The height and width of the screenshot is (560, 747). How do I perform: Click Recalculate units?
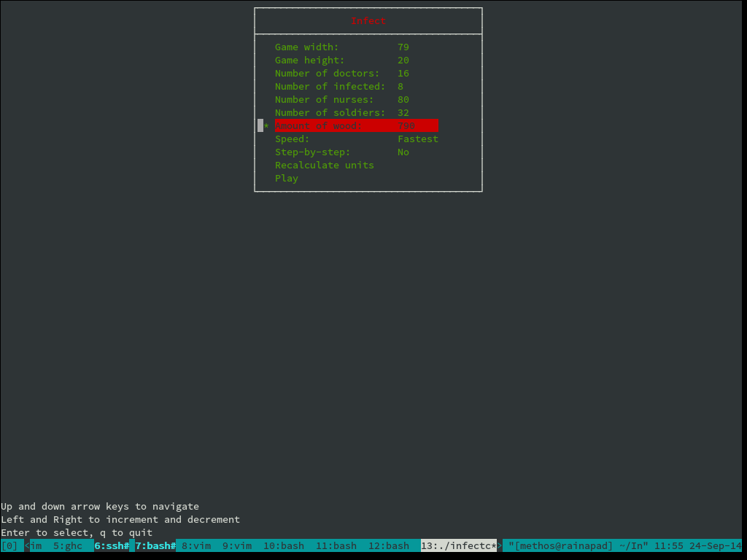325,166
